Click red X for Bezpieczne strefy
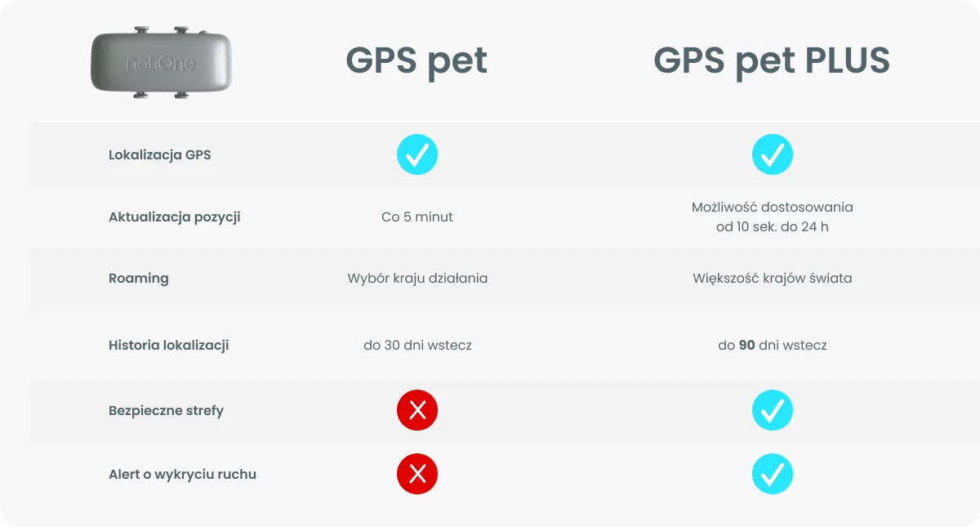The image size is (980, 527). click(x=417, y=410)
